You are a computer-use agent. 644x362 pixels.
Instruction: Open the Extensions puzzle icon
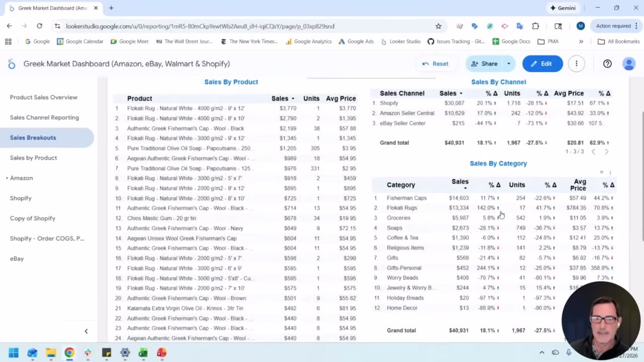pyautogui.click(x=536, y=26)
